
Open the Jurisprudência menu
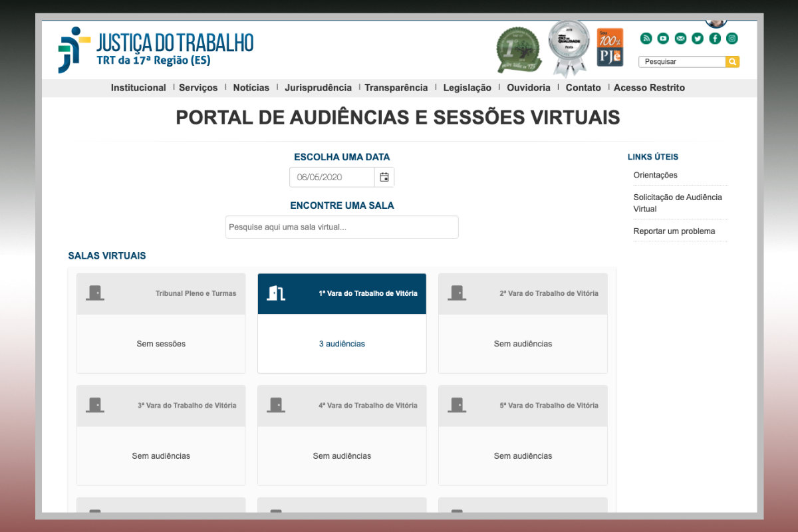[318, 88]
